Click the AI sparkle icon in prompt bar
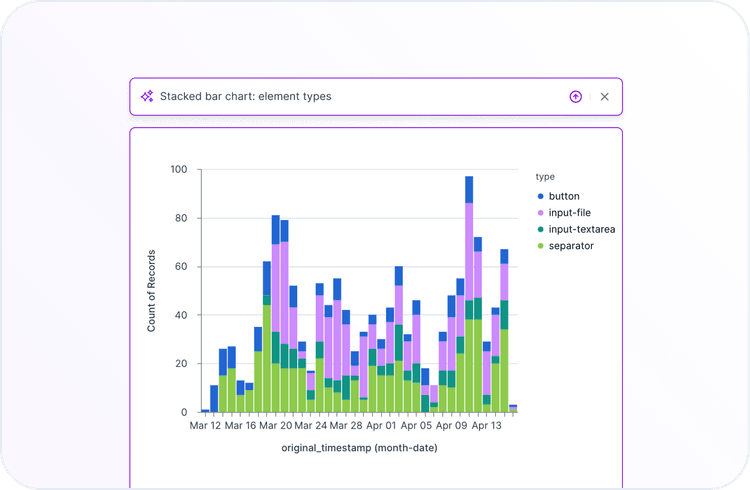The width and height of the screenshot is (750, 490). [x=147, y=96]
